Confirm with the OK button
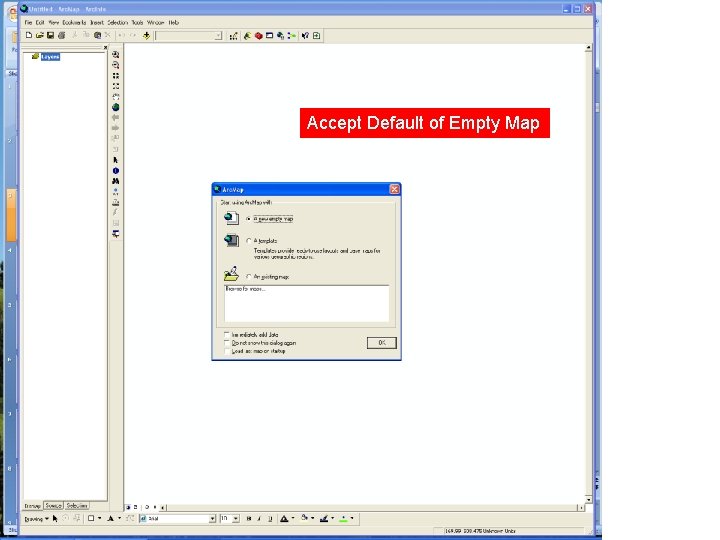Image resolution: width=720 pixels, height=540 pixels. 382,343
